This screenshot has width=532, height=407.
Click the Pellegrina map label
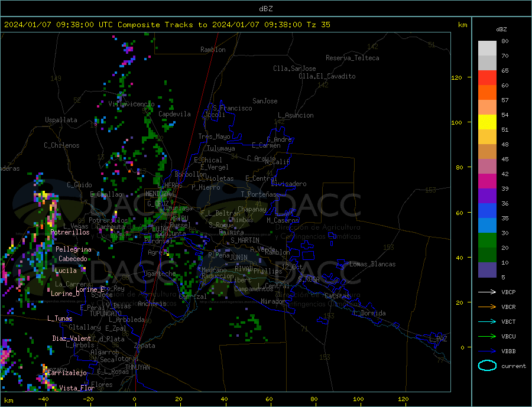74,249
